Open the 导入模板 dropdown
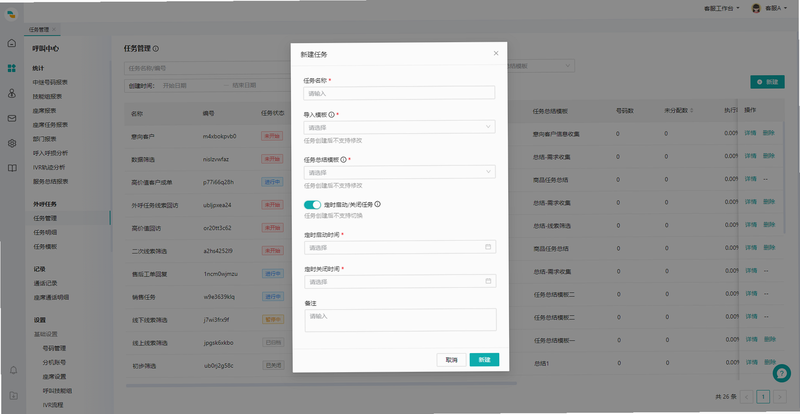Viewport: 800px width, 414px height. point(399,127)
